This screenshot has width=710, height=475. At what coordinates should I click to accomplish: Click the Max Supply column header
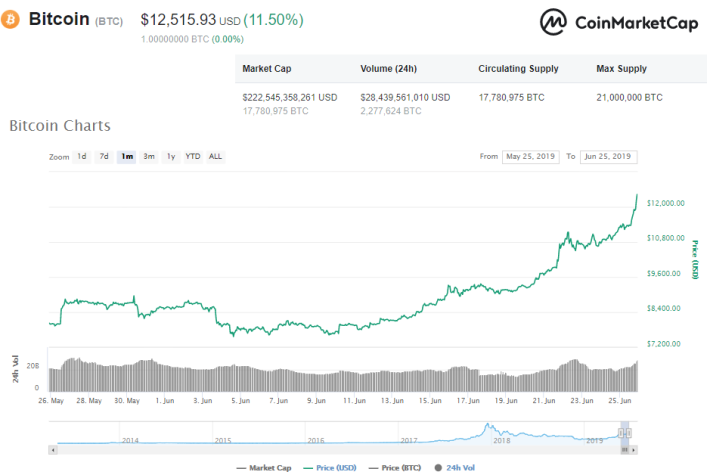coord(621,69)
